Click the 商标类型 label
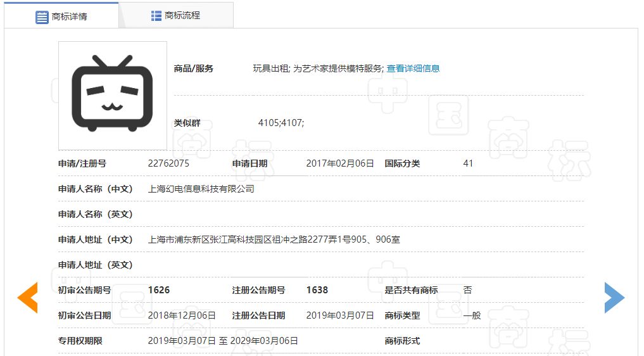Image resolution: width=644 pixels, height=356 pixels. pyautogui.click(x=402, y=315)
